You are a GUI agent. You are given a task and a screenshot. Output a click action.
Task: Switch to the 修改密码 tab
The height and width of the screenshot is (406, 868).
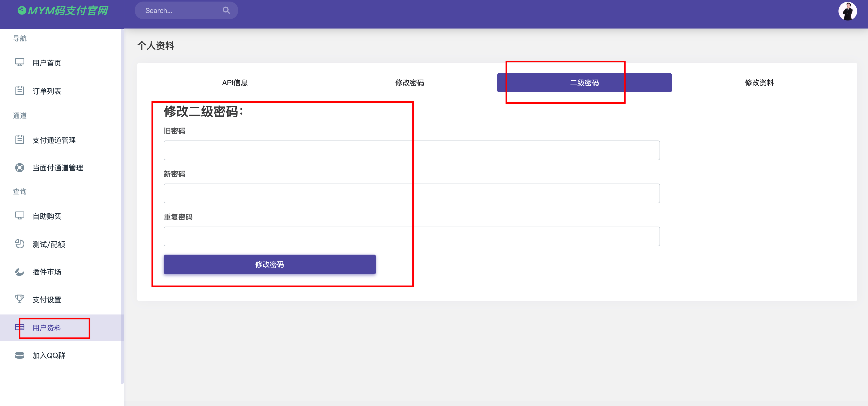(409, 83)
